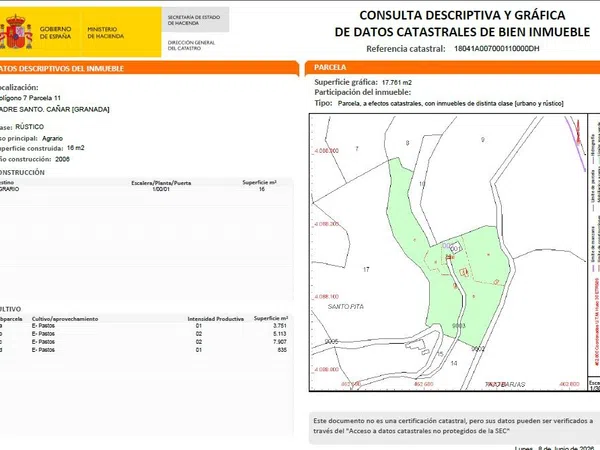Click the crop surface value '5.113'
This screenshot has width=600, height=450.
pos(280,334)
